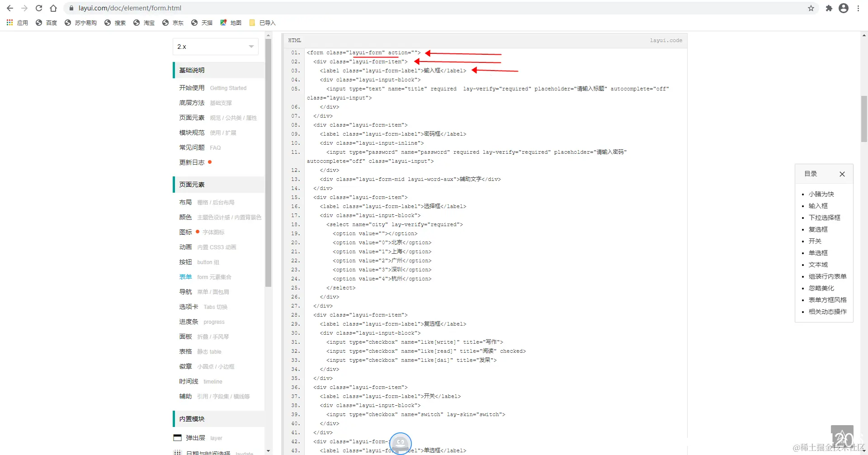868x455 pixels.
Task: Open the 京东 bookmark
Action: point(173,23)
